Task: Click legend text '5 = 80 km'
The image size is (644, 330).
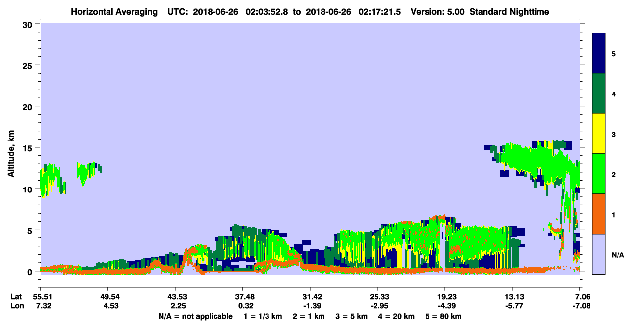Action: (444, 316)
